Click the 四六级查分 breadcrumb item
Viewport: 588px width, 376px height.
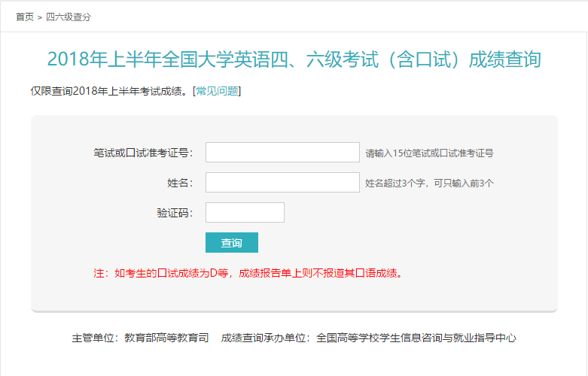(x=68, y=17)
